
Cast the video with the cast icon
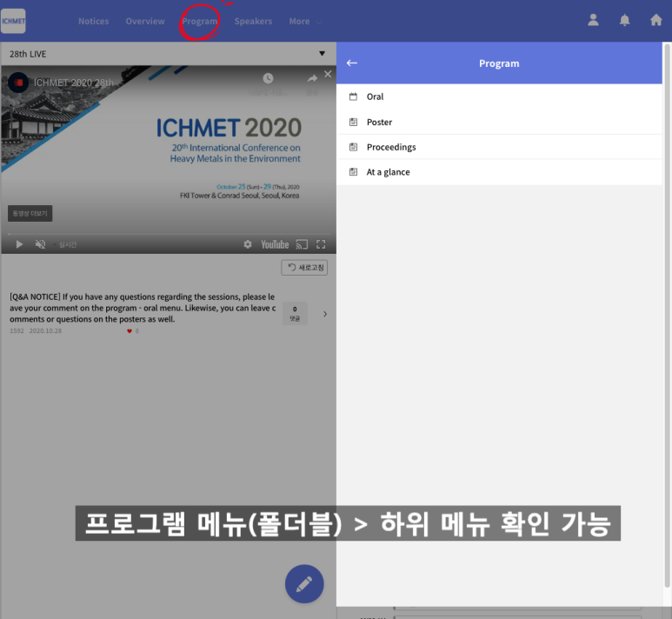(302, 244)
